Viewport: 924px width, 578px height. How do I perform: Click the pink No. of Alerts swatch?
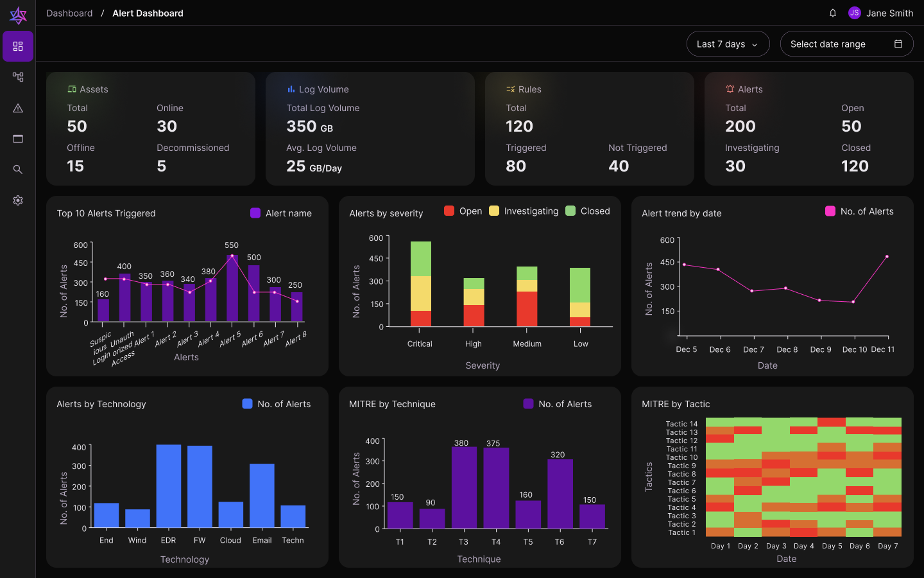click(x=830, y=211)
